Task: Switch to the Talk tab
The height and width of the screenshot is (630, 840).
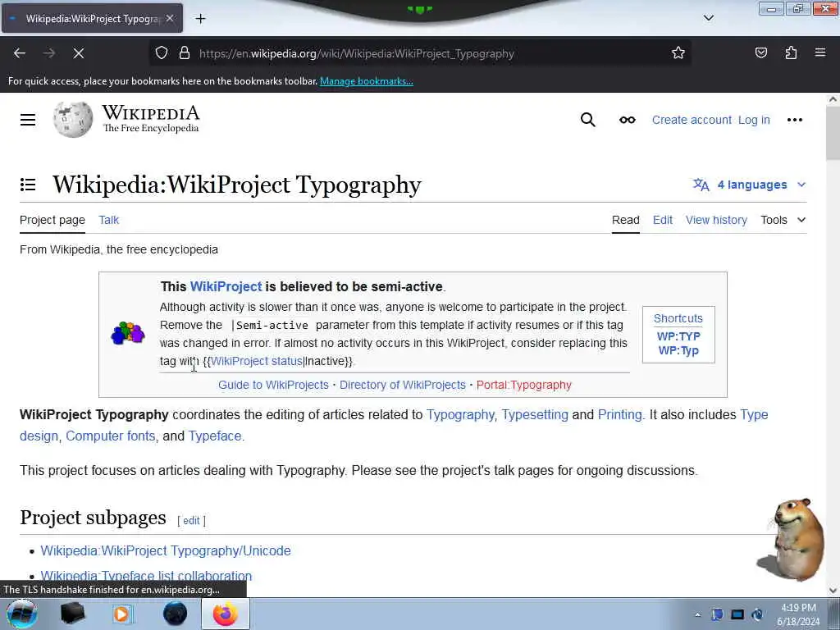Action: (x=109, y=220)
